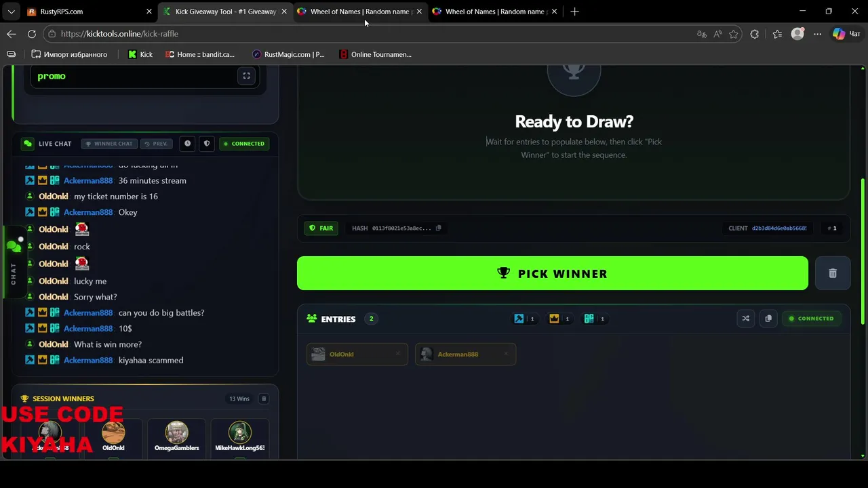Viewport: 868px width, 488px height.
Task: Click the OG badge count in entries header
Action: [x=595, y=319]
